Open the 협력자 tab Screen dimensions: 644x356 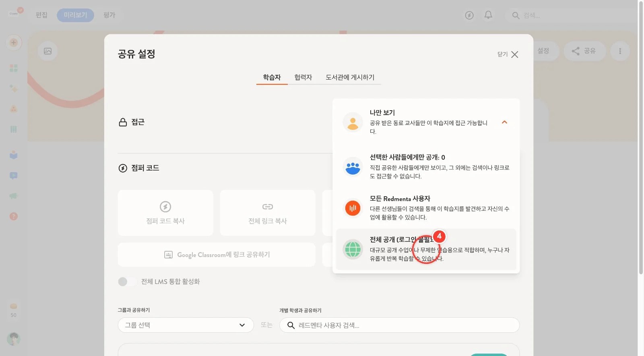(x=303, y=77)
